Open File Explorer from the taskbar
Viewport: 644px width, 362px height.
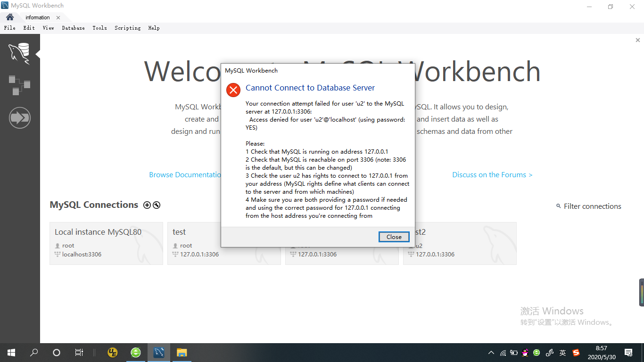[182, 353]
